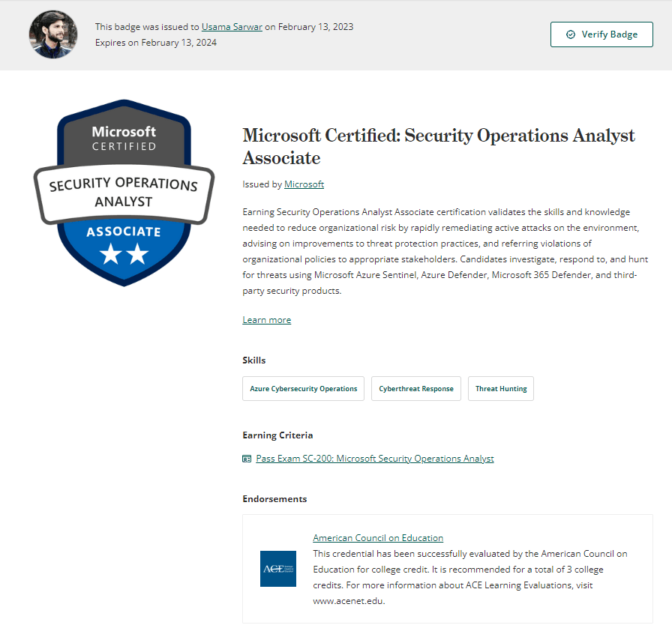The height and width of the screenshot is (634, 672).
Task: Click the ACE logo in Endorsements
Action: [278, 569]
